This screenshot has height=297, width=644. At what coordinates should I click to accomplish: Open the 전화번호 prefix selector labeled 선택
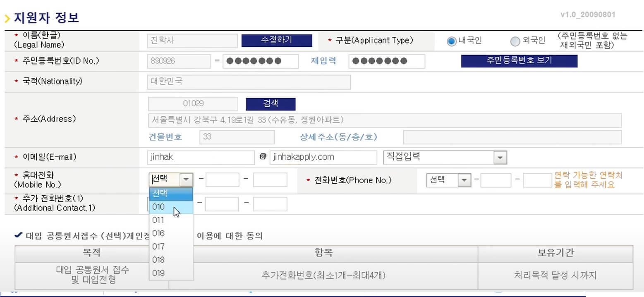(x=449, y=180)
